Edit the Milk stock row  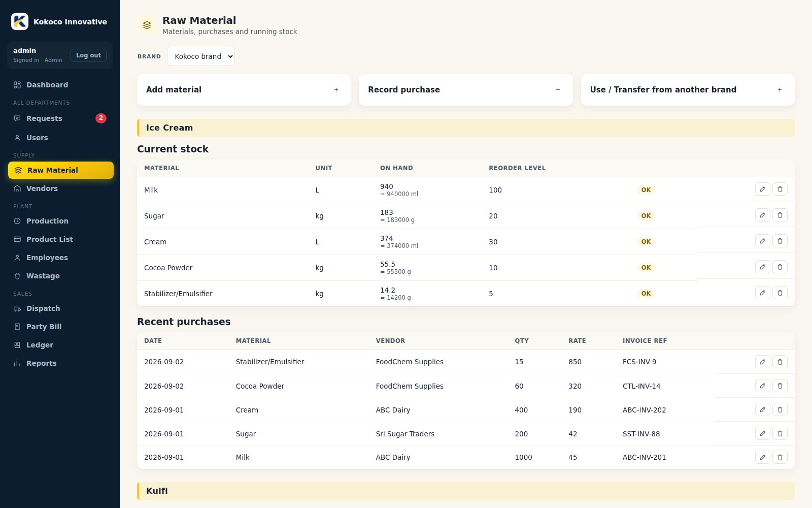[x=762, y=189]
